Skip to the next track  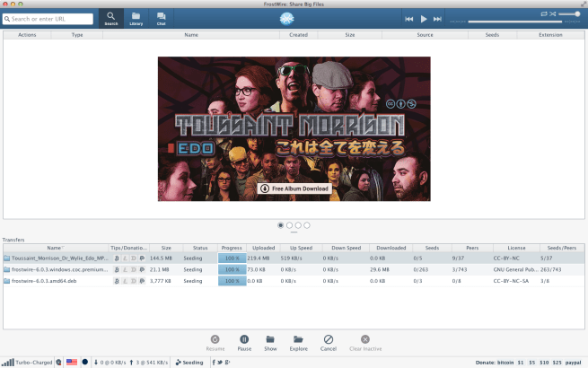click(x=437, y=19)
